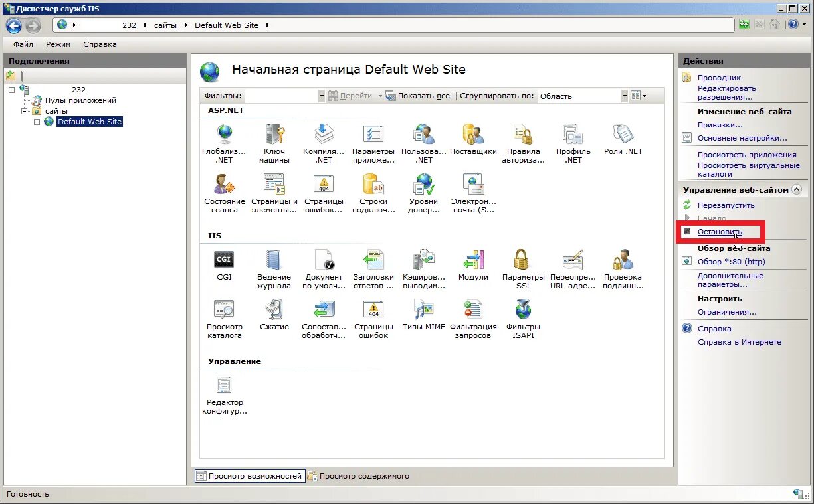Click the Проводник action link
The height and width of the screenshot is (504, 814).
point(718,78)
